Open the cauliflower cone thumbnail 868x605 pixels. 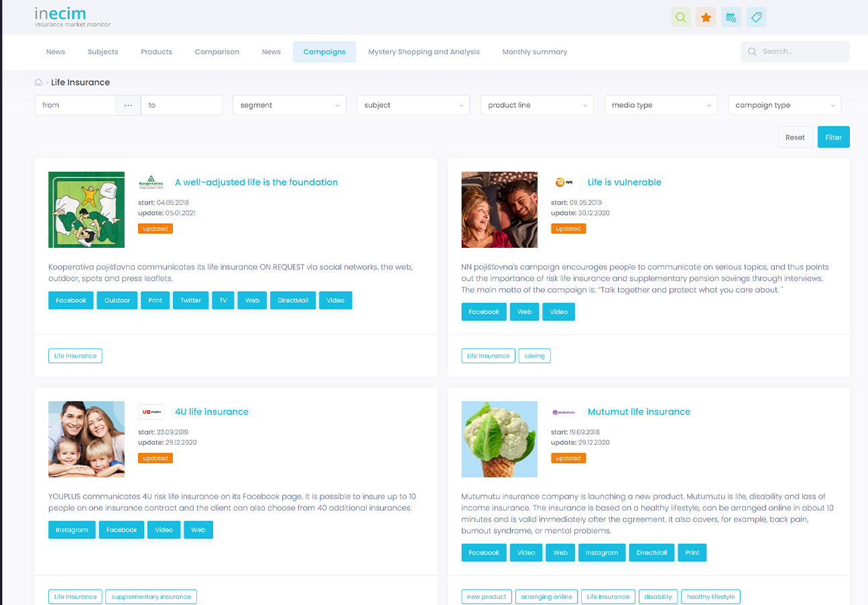coord(499,440)
